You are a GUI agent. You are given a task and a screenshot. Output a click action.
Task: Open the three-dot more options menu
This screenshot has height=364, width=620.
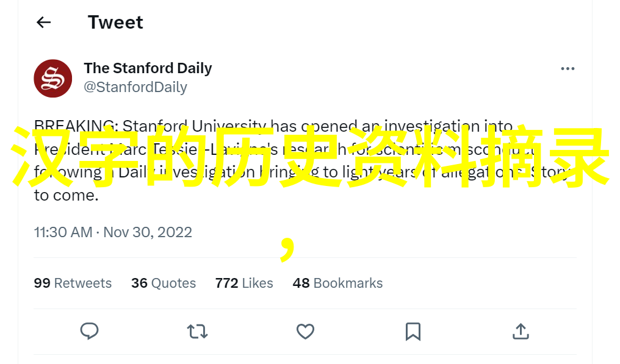tap(568, 69)
